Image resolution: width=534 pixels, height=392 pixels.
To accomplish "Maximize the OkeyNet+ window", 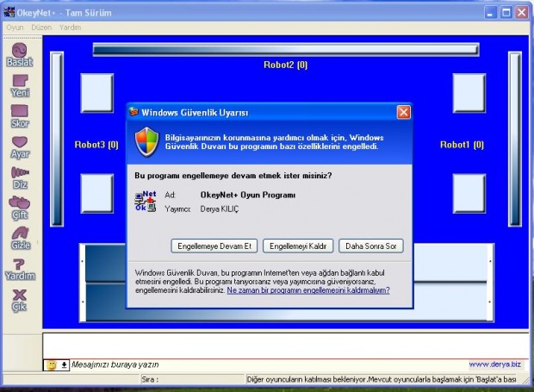I will tap(506, 13).
